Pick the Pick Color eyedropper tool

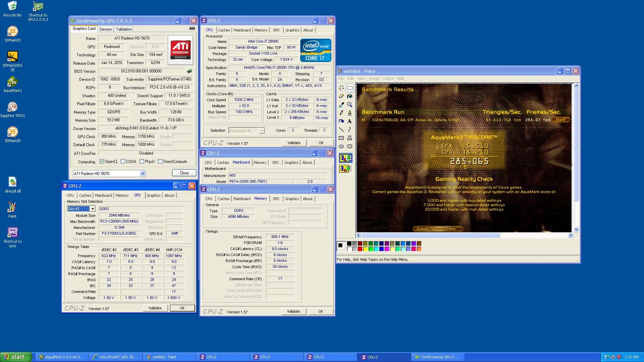[x=341, y=105]
